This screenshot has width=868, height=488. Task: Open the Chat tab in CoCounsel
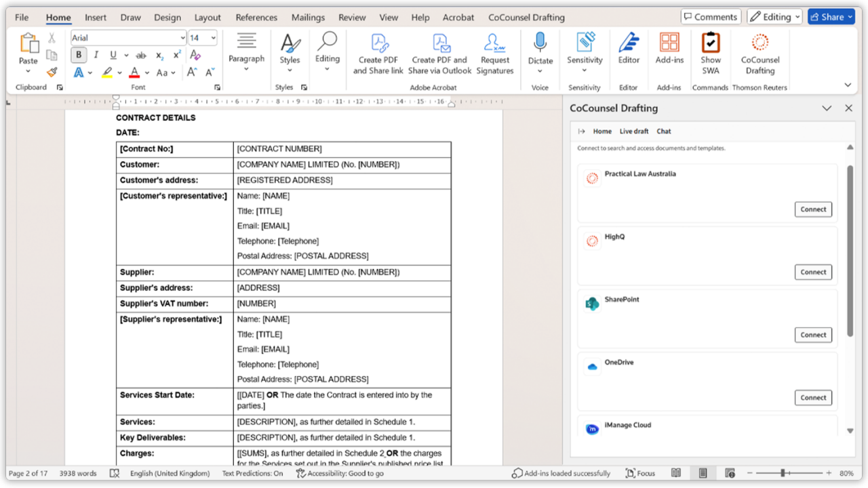point(664,131)
